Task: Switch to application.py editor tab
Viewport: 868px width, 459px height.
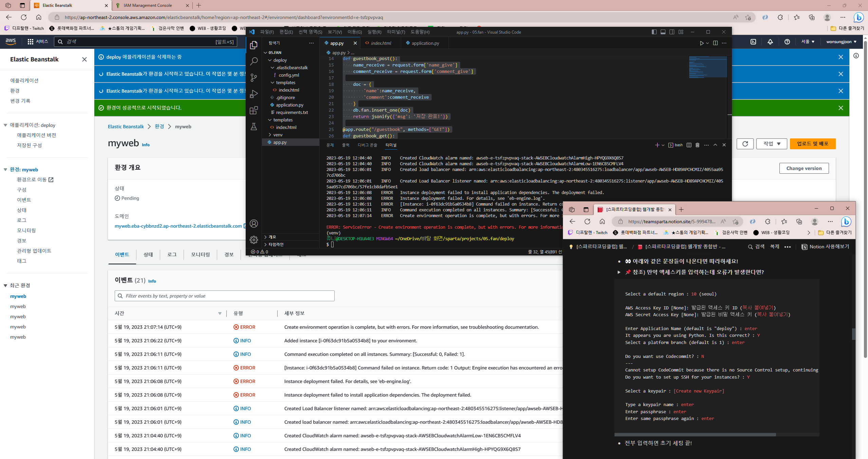Action: click(425, 43)
